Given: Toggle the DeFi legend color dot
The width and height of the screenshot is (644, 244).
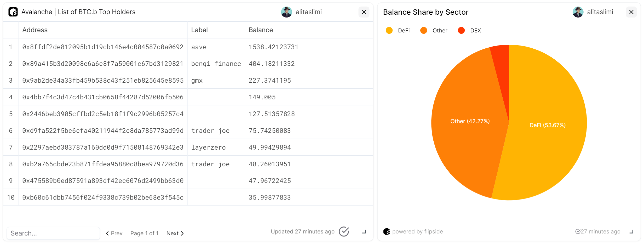Looking at the screenshot, I should coord(389,31).
